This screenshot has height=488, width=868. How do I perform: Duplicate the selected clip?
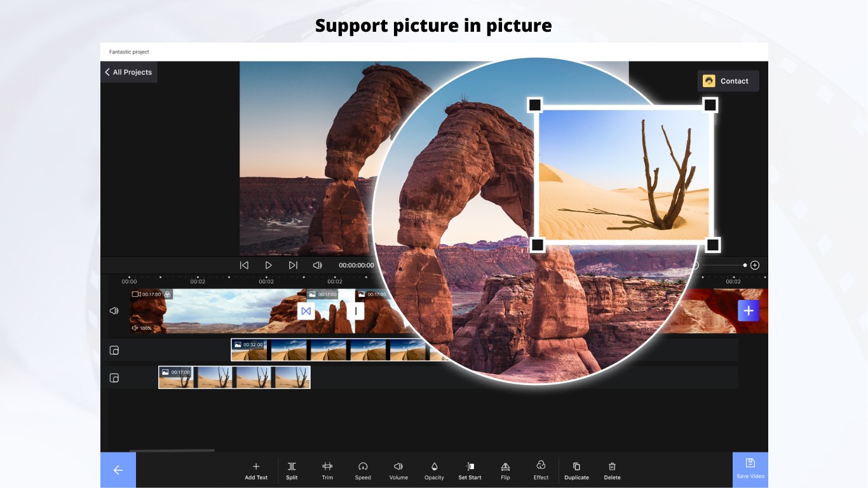click(x=576, y=470)
